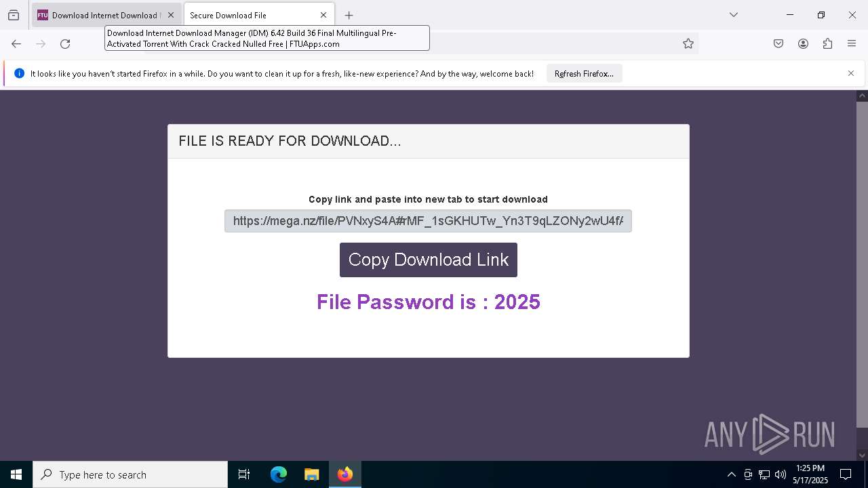Open the Windows Start menu
Image resolution: width=868 pixels, height=488 pixels.
pos(16,474)
